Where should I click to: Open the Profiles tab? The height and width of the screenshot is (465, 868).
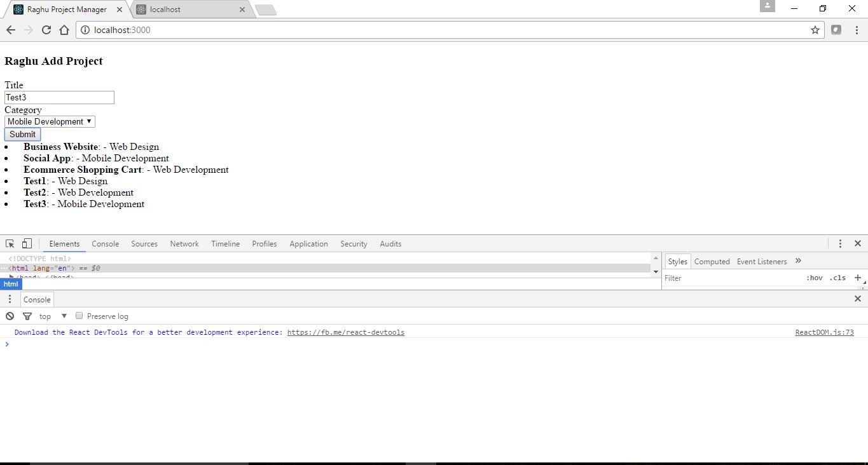pos(265,243)
